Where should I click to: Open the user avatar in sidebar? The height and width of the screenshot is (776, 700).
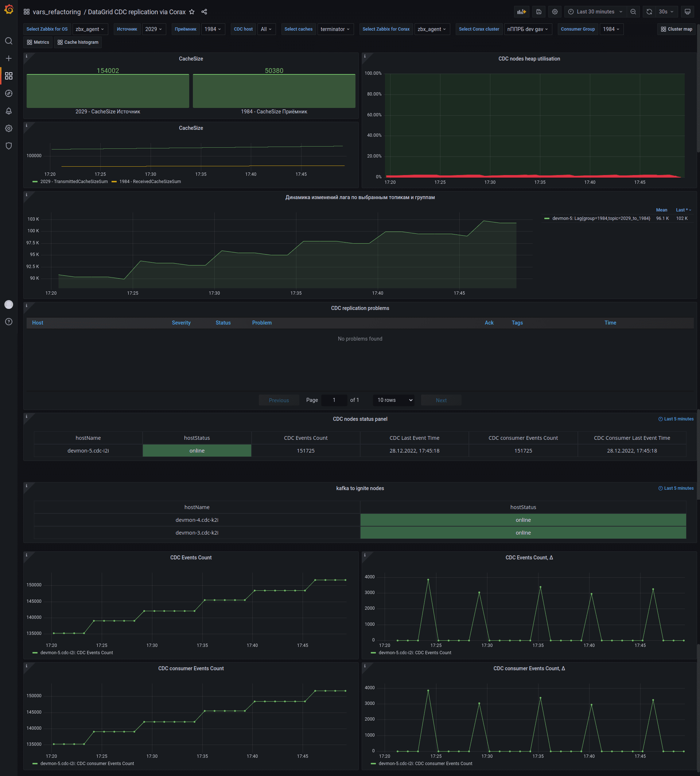(8, 304)
